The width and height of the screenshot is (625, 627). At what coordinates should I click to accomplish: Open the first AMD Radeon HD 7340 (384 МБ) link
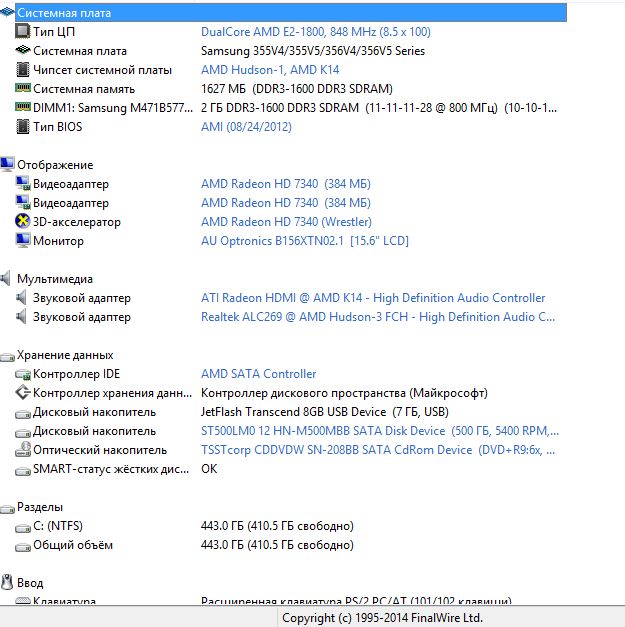pyautogui.click(x=286, y=184)
